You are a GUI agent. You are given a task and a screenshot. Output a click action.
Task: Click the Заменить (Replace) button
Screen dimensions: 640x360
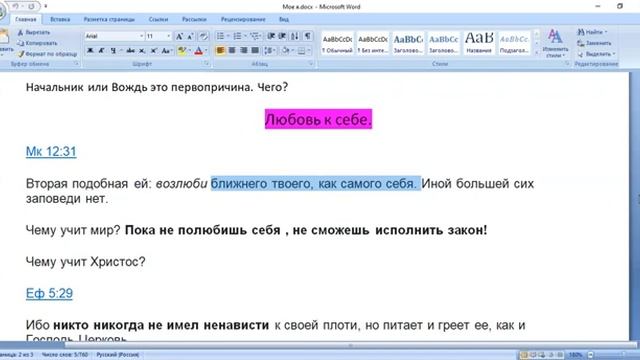(594, 43)
